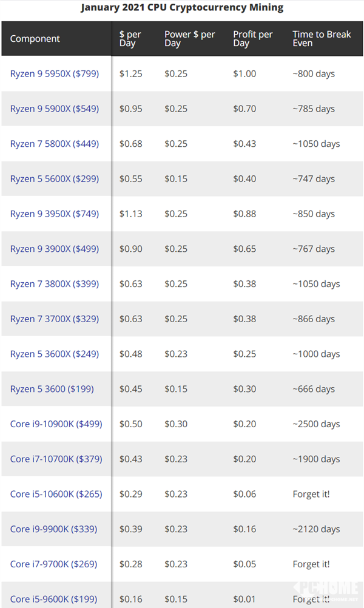Open the Core i5-10600K ($265) link
Image resolution: width=364 pixels, height=608 pixels.
coord(56,495)
